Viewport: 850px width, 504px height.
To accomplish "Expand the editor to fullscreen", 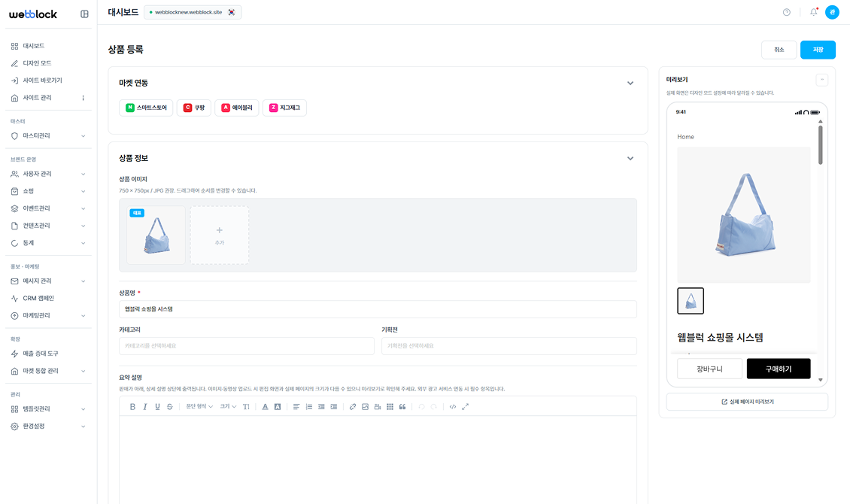I will (x=465, y=406).
